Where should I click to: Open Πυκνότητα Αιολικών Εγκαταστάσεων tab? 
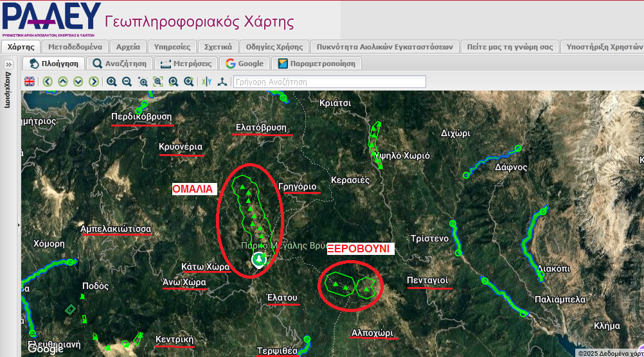384,47
